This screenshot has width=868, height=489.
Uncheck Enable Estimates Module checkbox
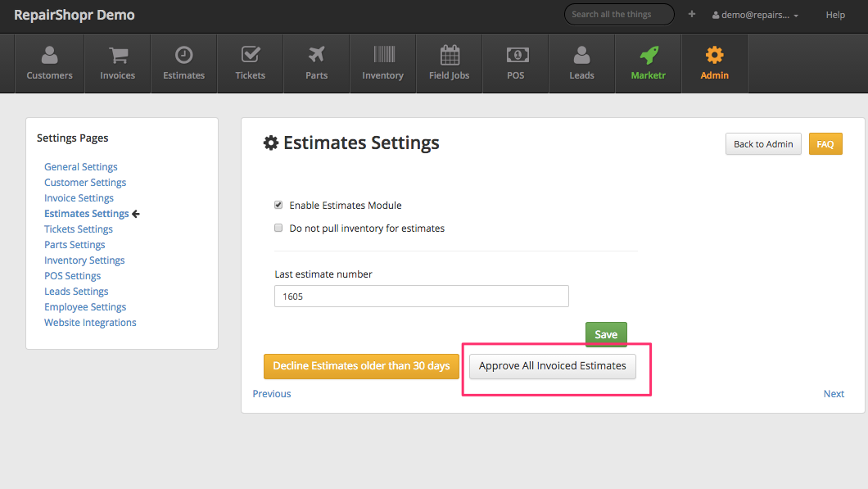pos(278,205)
